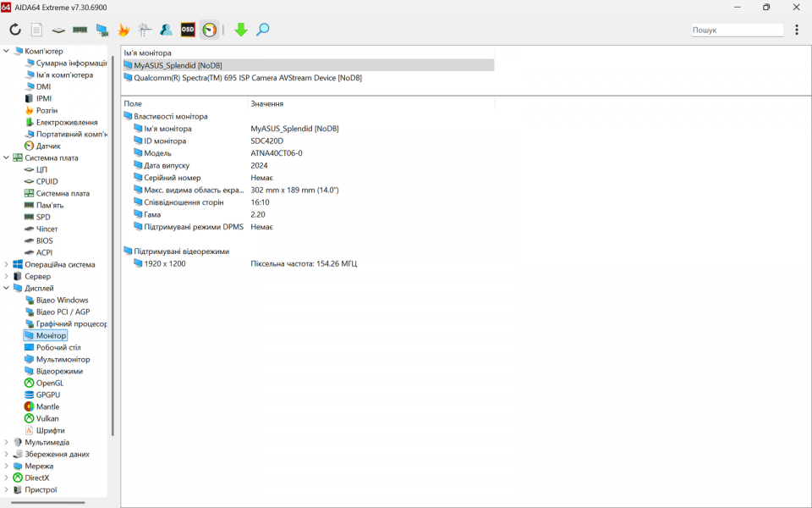Click the tree panel horizontal scrollbar

coord(47,502)
